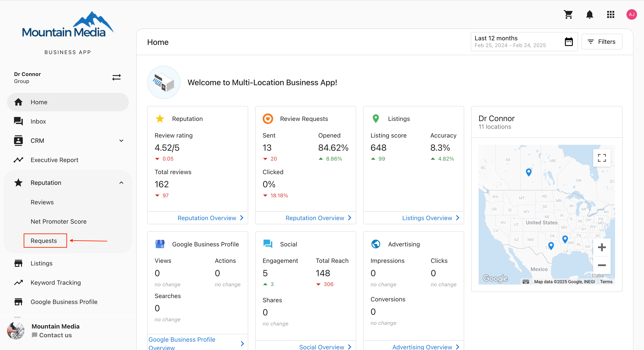Viewport: 644px width, 350px height.
Task: Zoom in on the map
Action: point(602,247)
